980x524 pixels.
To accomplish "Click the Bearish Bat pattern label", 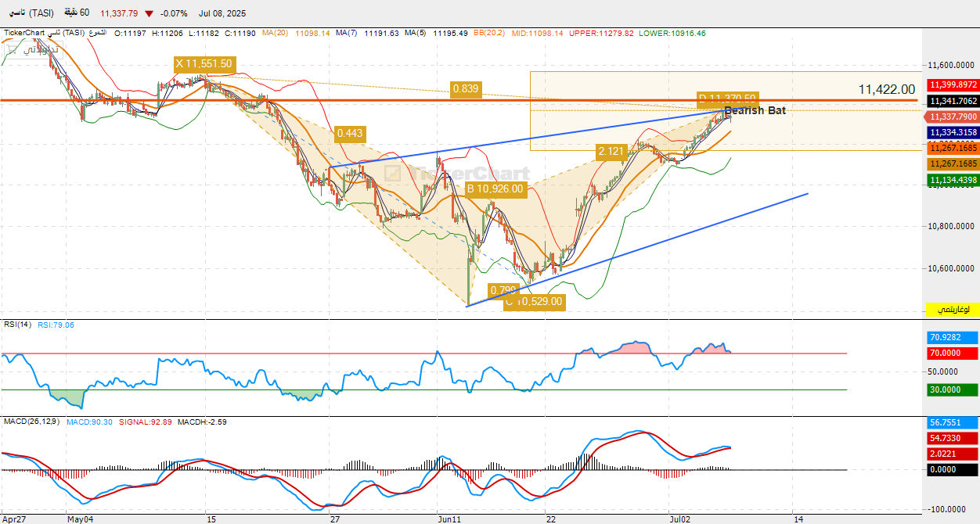I will point(755,110).
